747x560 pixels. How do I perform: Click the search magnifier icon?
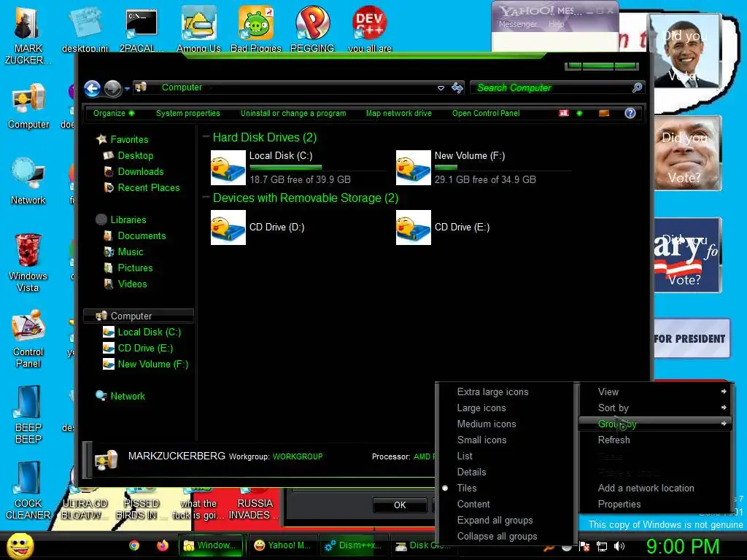(x=637, y=87)
